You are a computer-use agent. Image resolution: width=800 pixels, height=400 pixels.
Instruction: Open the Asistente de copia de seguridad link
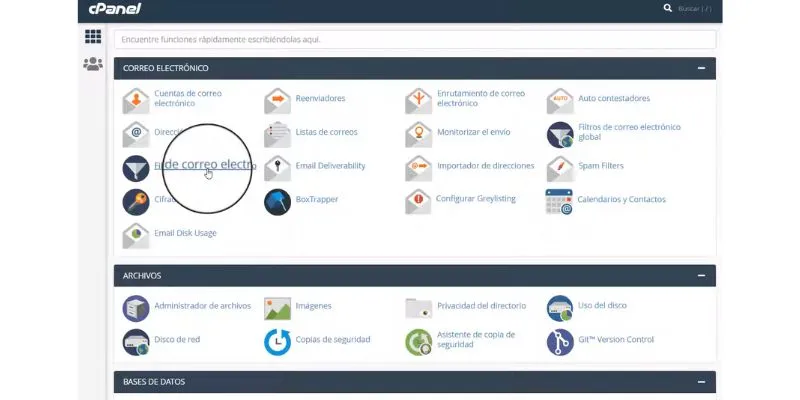pos(476,340)
